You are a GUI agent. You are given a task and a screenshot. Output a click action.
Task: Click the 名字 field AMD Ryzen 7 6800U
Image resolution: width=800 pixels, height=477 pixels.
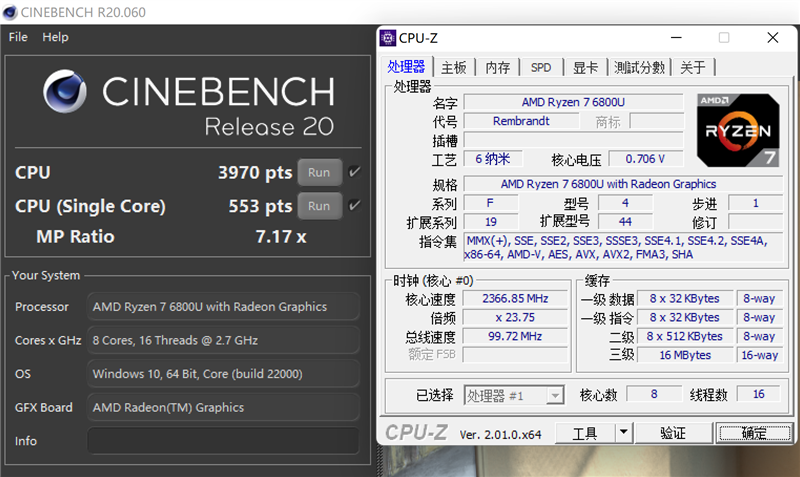coord(573,102)
